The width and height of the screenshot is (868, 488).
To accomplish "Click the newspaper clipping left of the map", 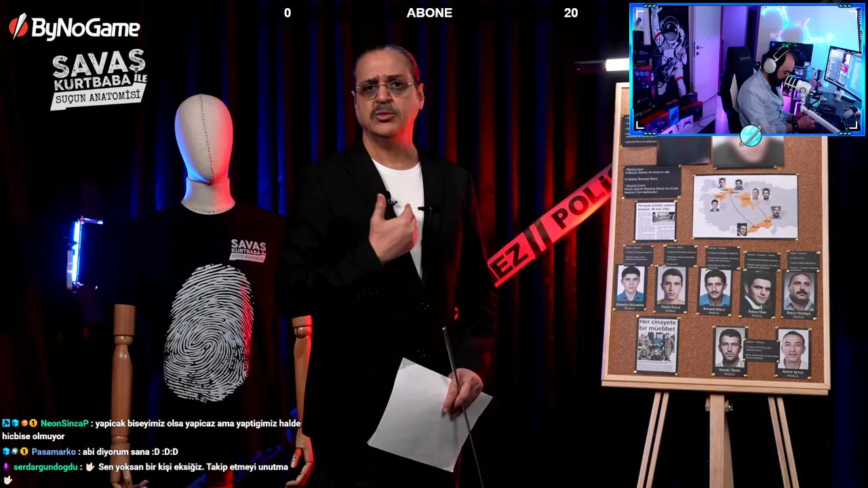I will (655, 221).
